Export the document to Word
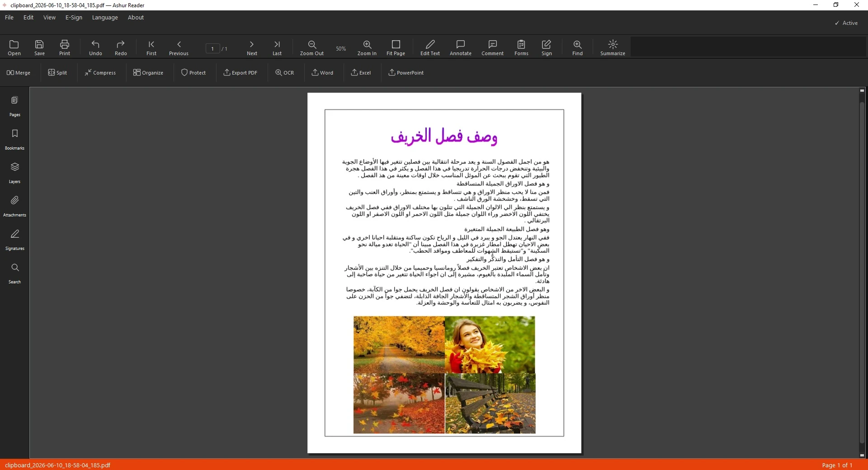Screen dimensions: 868x470 pyautogui.click(x=322, y=73)
